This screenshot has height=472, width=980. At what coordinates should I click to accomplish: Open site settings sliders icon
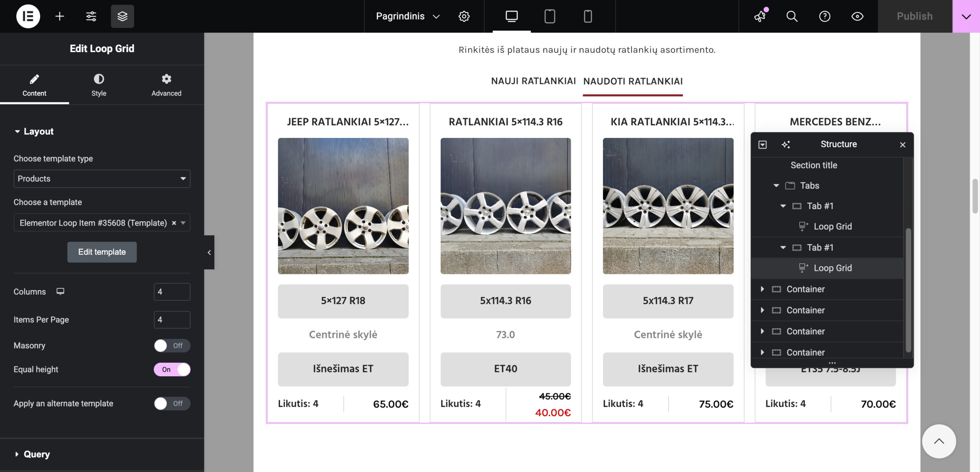91,16
